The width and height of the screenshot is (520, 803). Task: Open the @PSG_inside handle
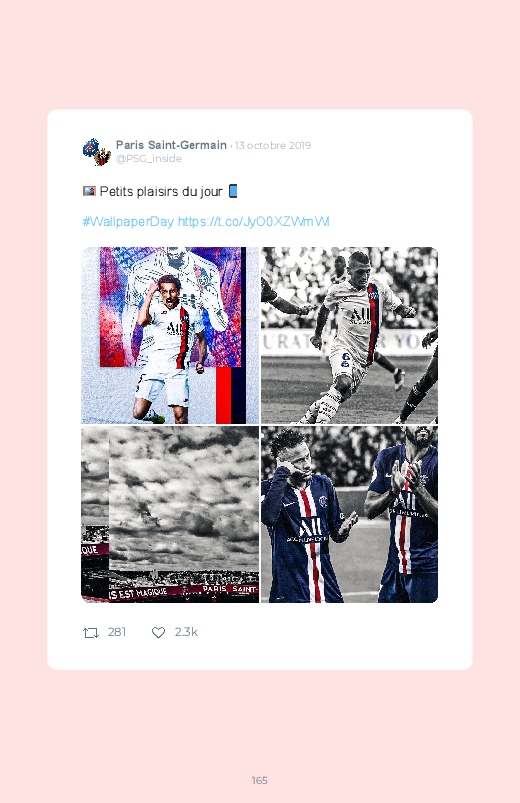(149, 159)
